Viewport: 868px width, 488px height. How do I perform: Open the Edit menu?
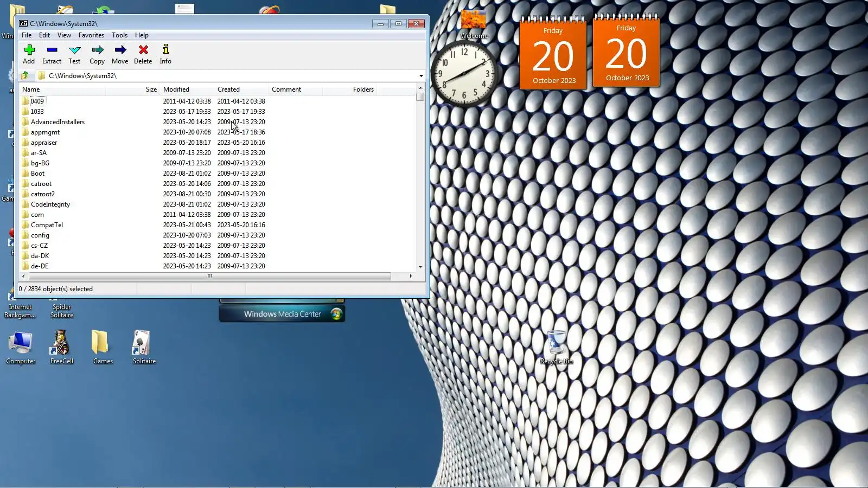(x=44, y=35)
